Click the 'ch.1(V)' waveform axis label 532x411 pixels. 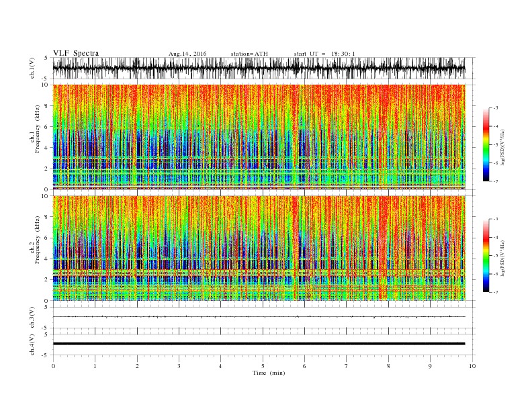32,68
